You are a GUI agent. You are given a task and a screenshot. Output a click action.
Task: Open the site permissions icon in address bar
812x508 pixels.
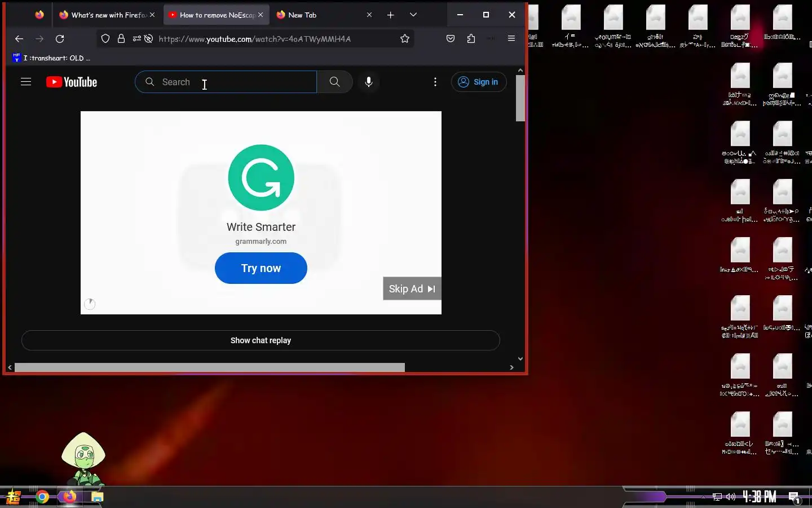(136, 38)
